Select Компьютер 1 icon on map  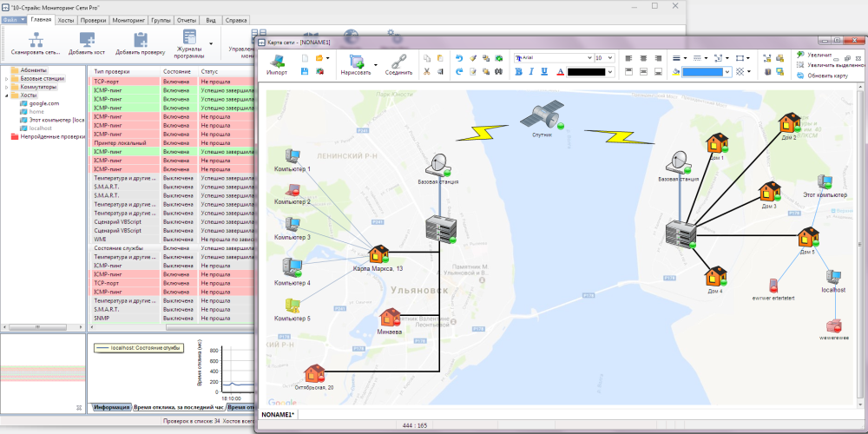[x=292, y=156]
